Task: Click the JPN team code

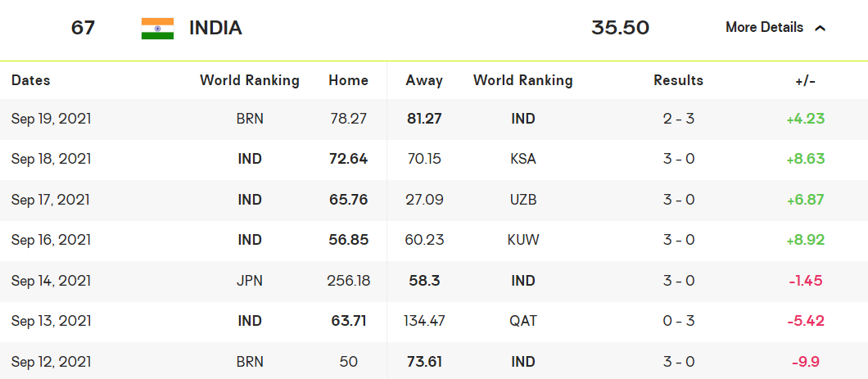Action: pyautogui.click(x=249, y=281)
